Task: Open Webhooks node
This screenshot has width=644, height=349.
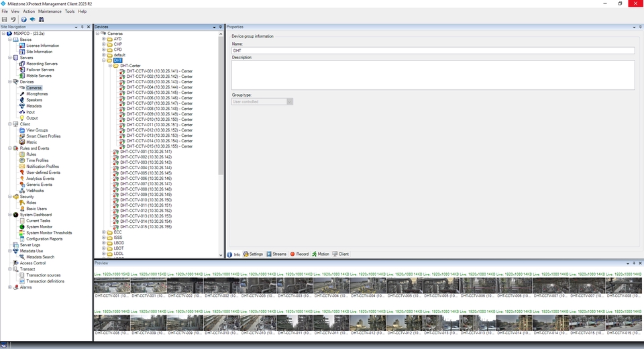Action: click(x=35, y=191)
